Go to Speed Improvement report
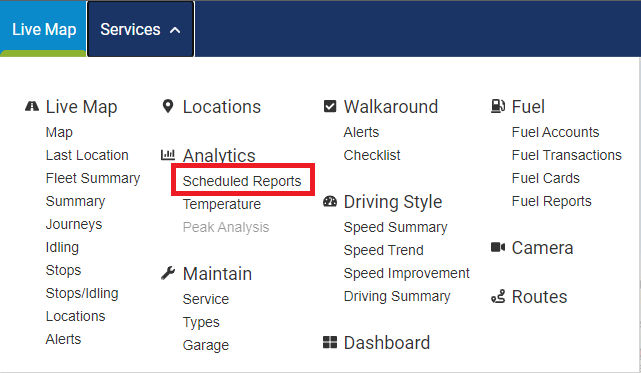The image size is (641, 373). (407, 273)
